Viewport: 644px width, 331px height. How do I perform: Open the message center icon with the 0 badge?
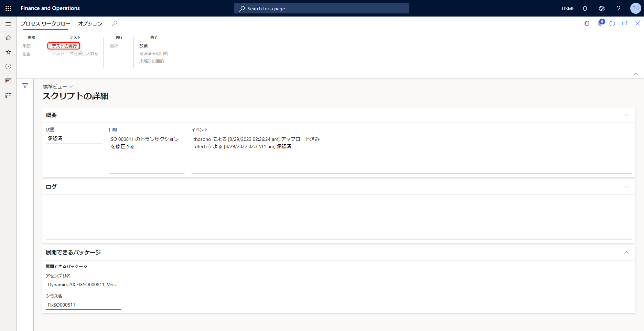click(601, 23)
